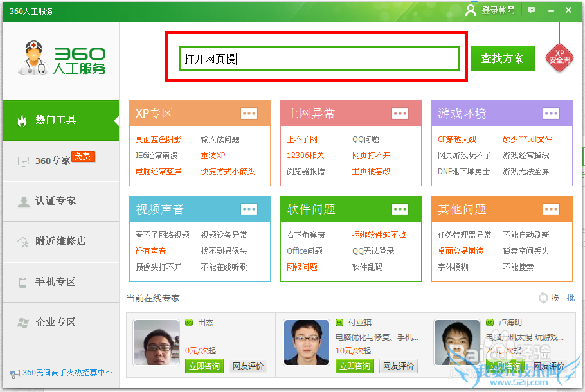Click the 免费 badge on 360专家
Screen dimensions: 585x392
pos(83,156)
